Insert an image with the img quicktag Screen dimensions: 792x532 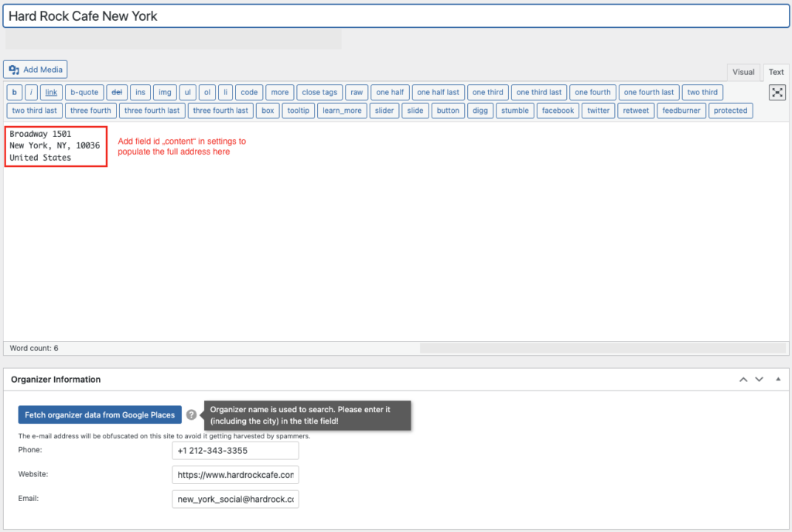165,92
